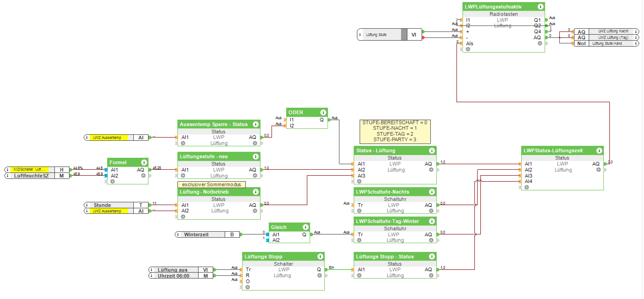Click info icon on Formel block
The width and height of the screenshot is (644, 299).
(x=143, y=162)
